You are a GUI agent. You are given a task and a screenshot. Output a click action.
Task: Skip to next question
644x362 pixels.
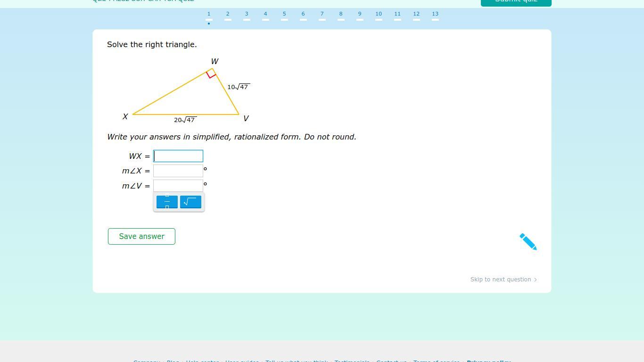click(503, 280)
